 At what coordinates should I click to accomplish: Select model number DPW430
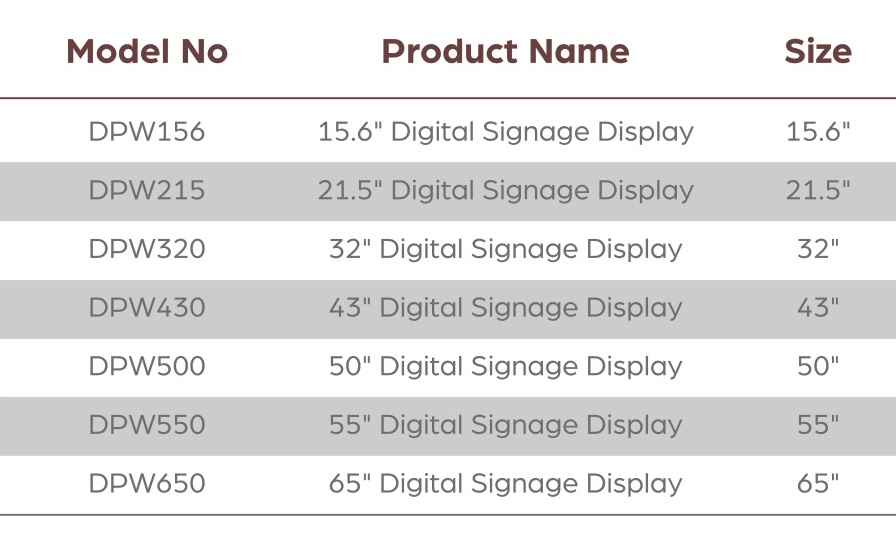147,308
